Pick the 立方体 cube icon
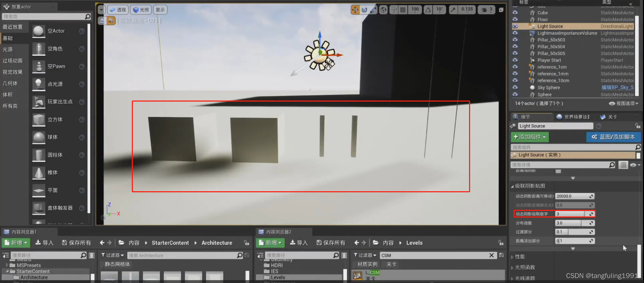This screenshot has width=644, height=283. pos(39,119)
